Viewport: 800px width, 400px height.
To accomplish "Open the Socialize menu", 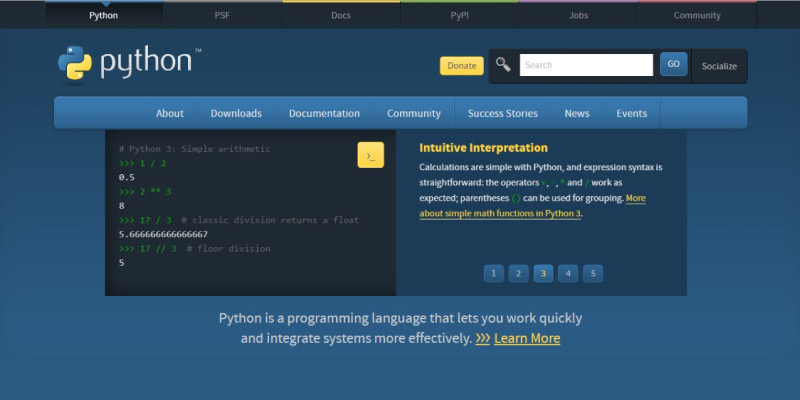I will pyautogui.click(x=719, y=66).
